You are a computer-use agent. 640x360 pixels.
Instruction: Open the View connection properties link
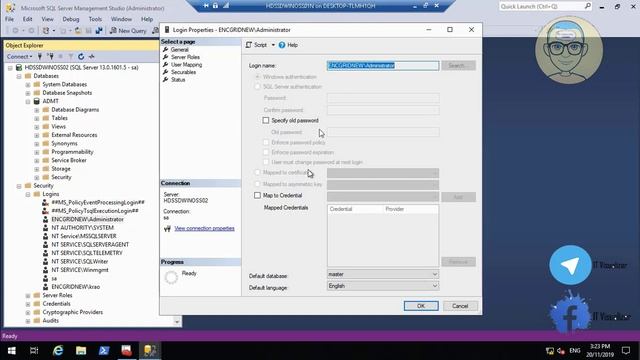coord(204,228)
